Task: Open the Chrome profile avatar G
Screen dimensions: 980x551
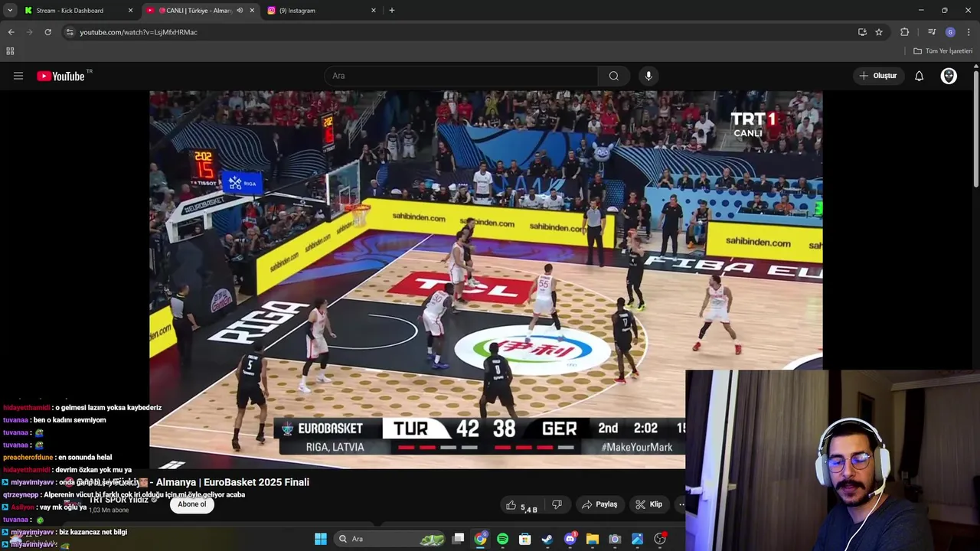Action: pyautogui.click(x=950, y=32)
